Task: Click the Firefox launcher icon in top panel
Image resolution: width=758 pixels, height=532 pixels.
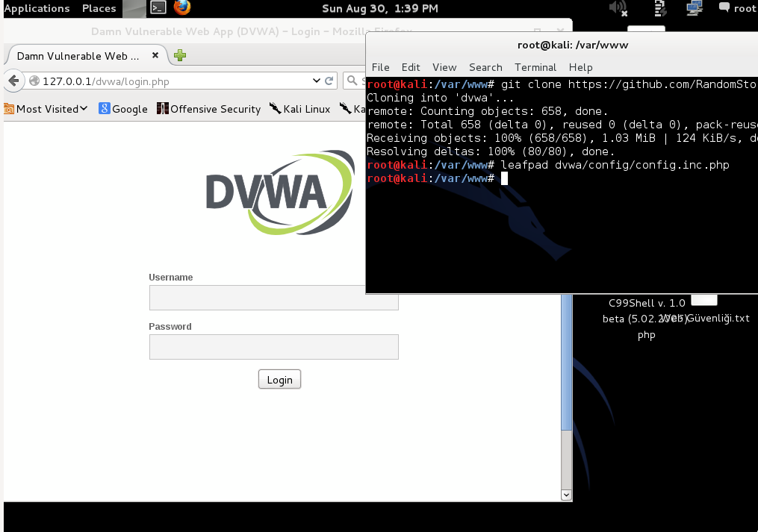Action: pos(182,8)
